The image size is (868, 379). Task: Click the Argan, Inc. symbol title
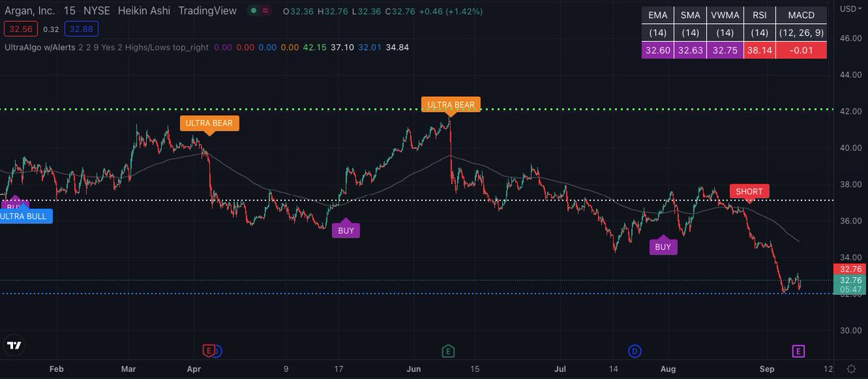(30, 12)
